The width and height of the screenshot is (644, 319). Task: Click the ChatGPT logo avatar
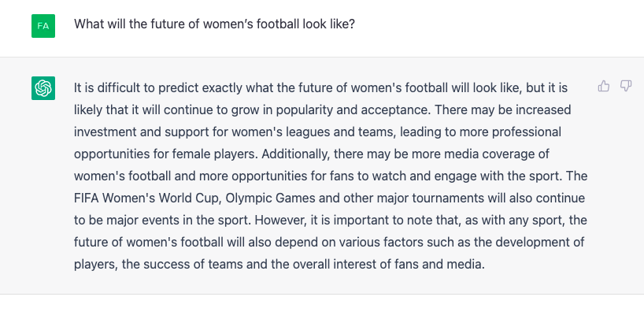(43, 88)
